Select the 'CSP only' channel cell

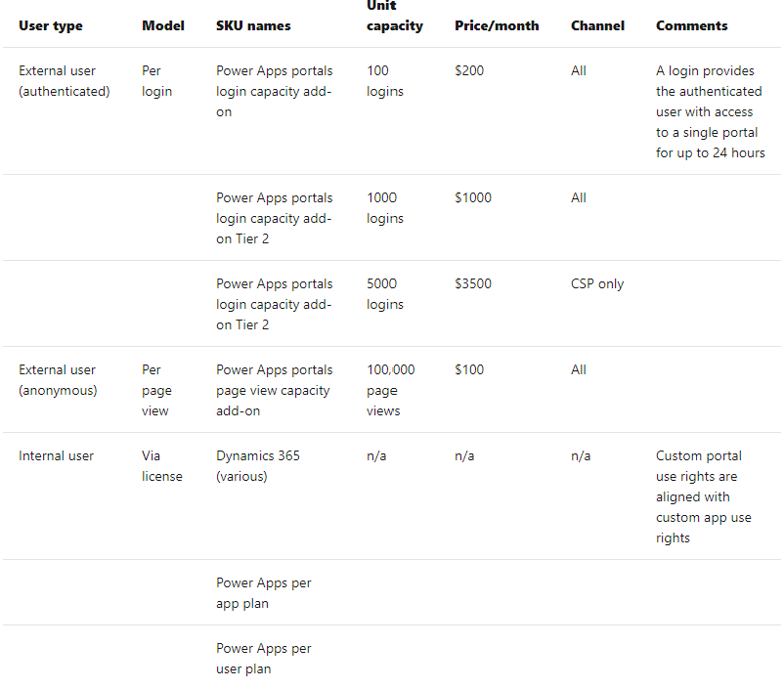point(596,283)
